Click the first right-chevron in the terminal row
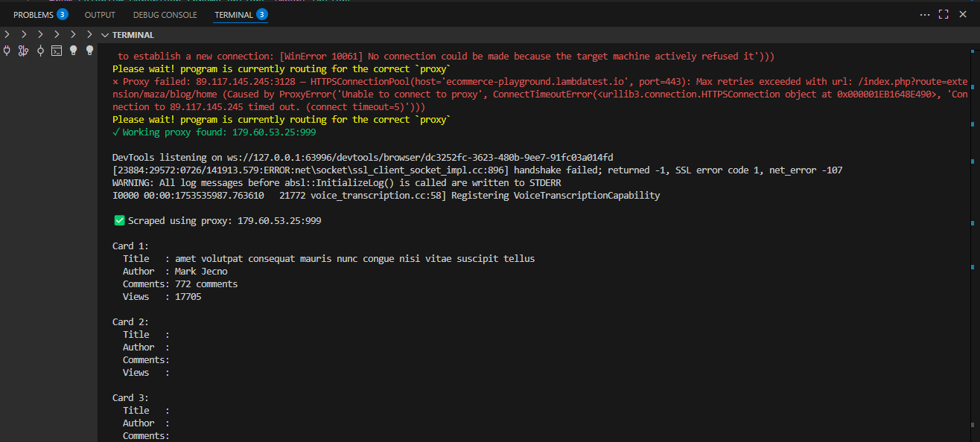 (7, 34)
